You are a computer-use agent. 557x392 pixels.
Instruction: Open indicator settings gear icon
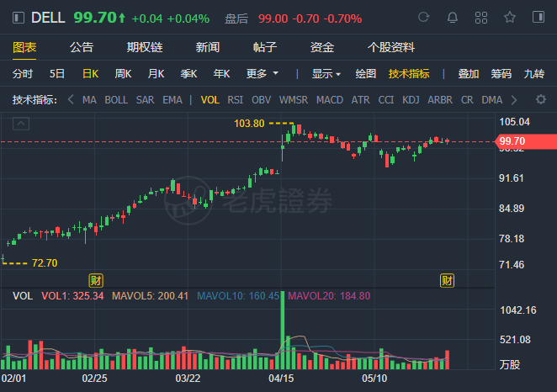pos(541,99)
